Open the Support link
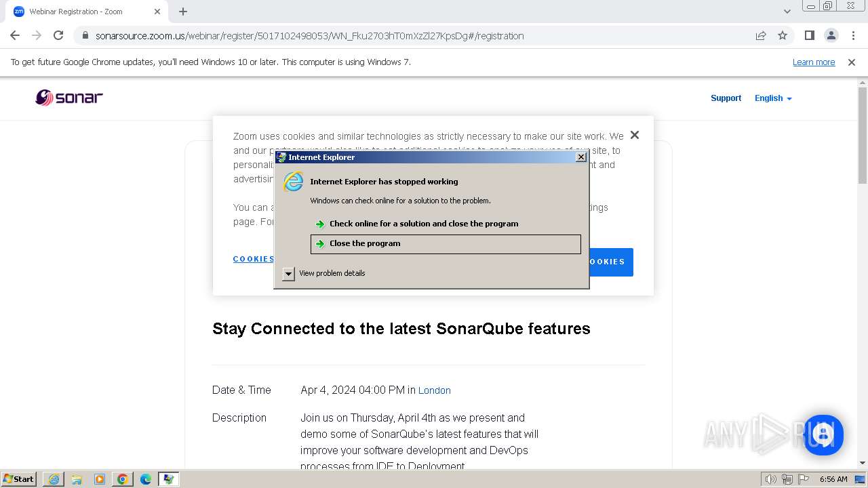 click(x=726, y=98)
